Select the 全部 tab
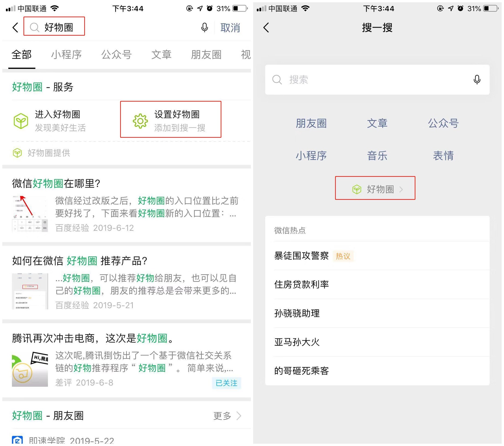 click(22, 55)
